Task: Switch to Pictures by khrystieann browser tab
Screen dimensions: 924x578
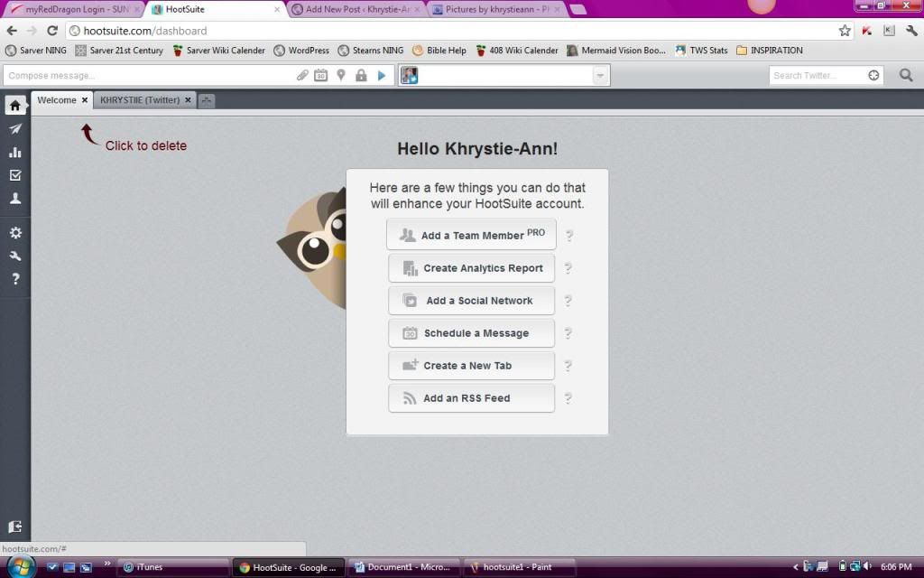Action: tap(497, 9)
